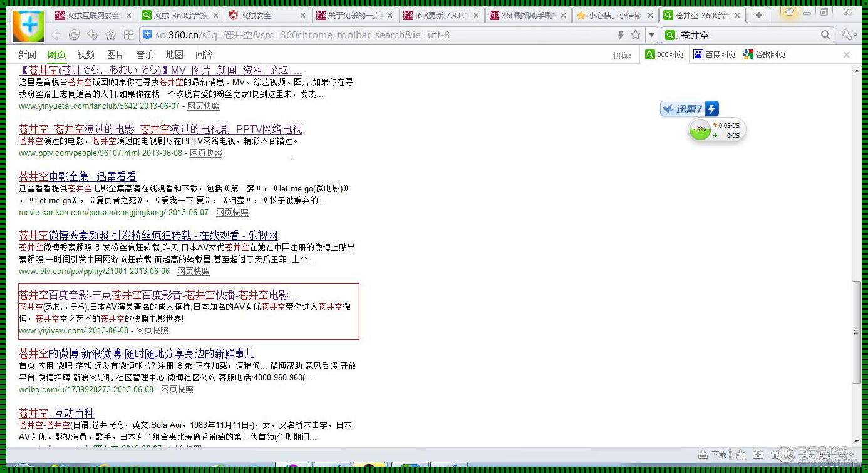The height and width of the screenshot is (473, 868).
Task: Click the URL in the address bar
Action: (x=302, y=36)
